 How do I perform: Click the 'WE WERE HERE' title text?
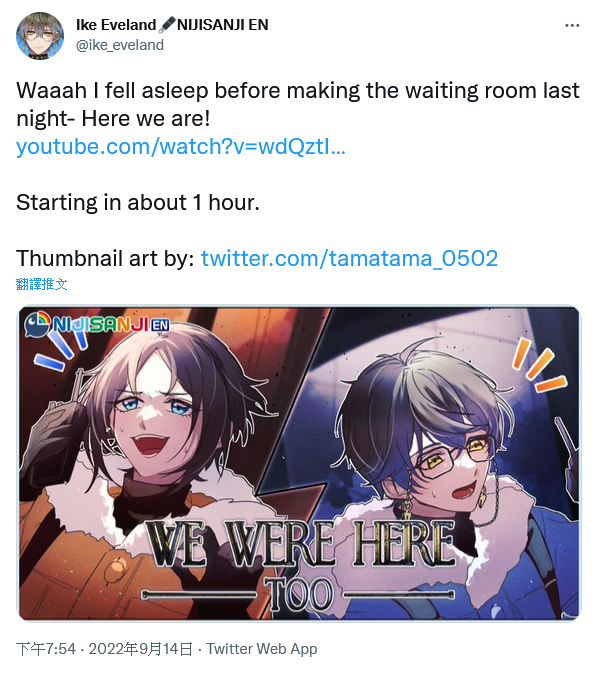coord(300,543)
